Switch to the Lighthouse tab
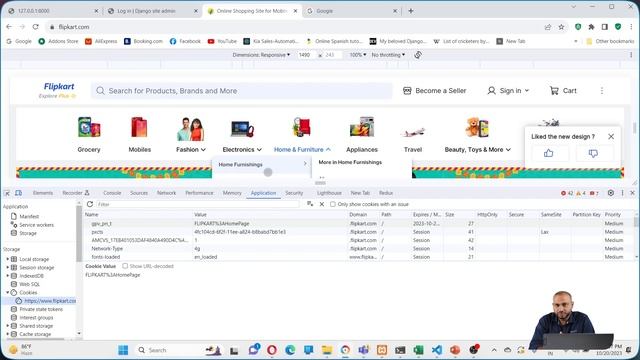This screenshot has width=640, height=360. point(329,193)
